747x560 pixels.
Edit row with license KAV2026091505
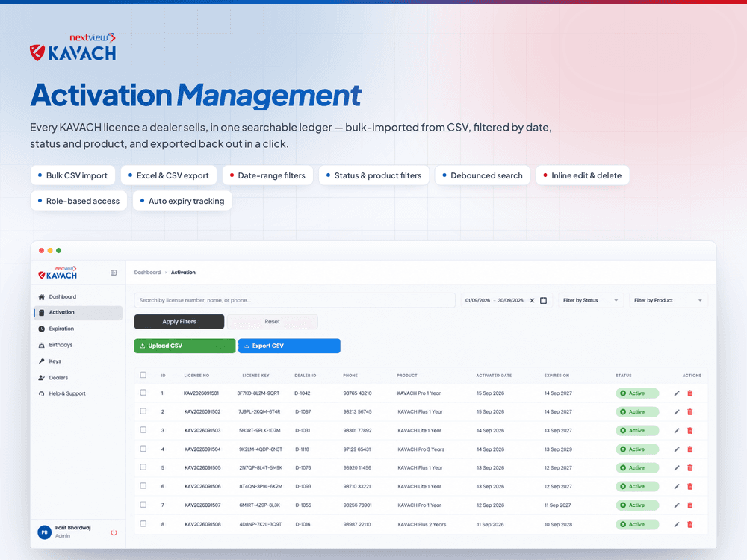677,468
